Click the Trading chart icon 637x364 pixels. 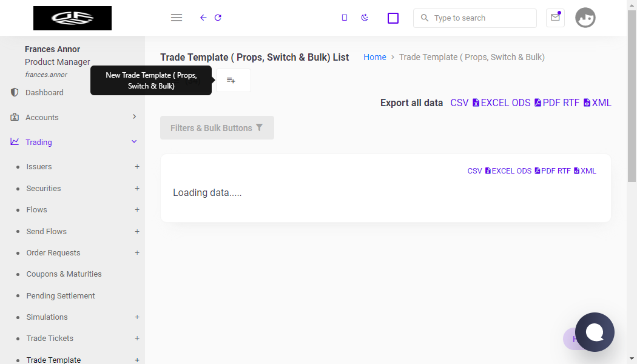coord(15,142)
